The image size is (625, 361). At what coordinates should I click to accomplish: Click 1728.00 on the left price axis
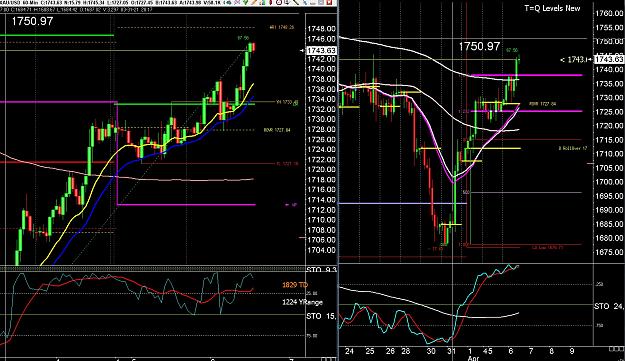click(x=321, y=129)
